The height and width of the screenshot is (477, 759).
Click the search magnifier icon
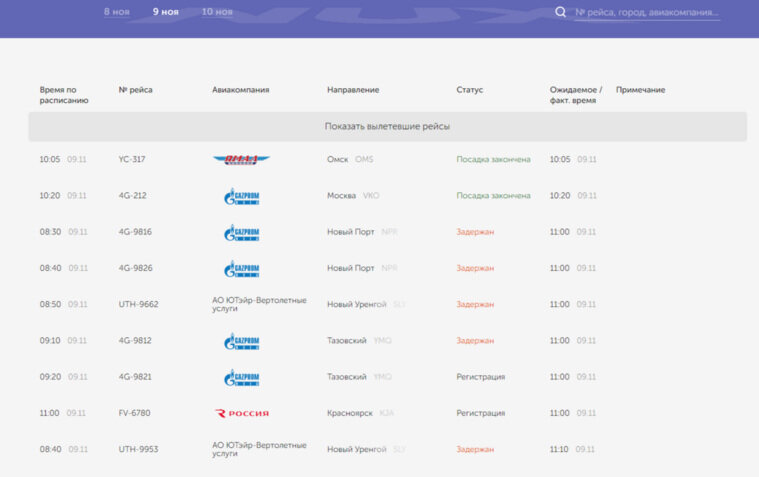coord(560,12)
